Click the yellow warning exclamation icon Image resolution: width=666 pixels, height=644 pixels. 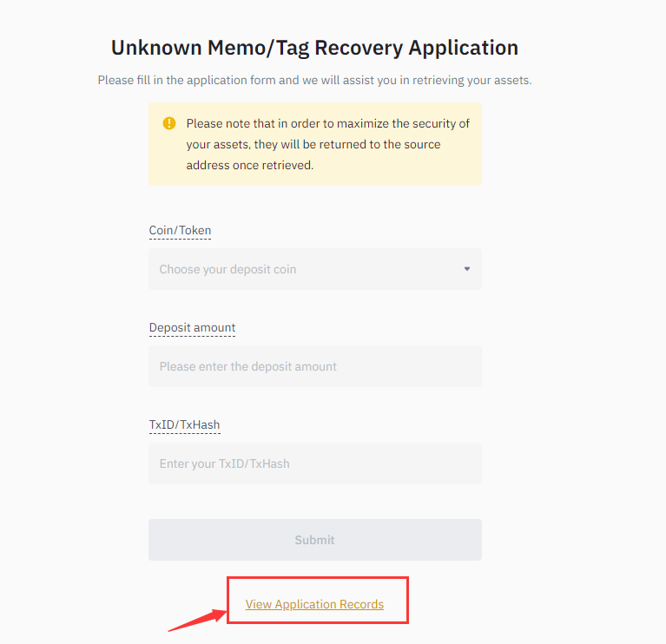169,123
